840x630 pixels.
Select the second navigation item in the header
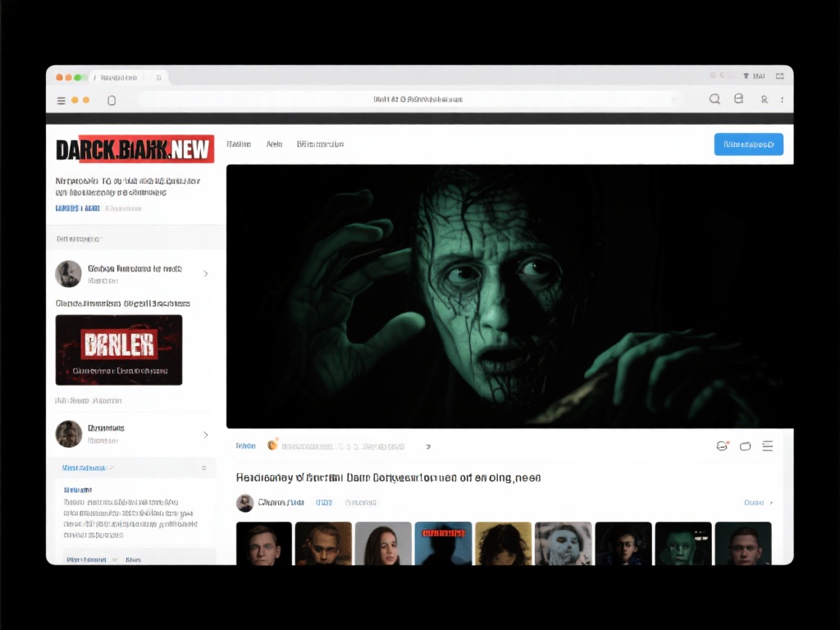click(x=274, y=144)
